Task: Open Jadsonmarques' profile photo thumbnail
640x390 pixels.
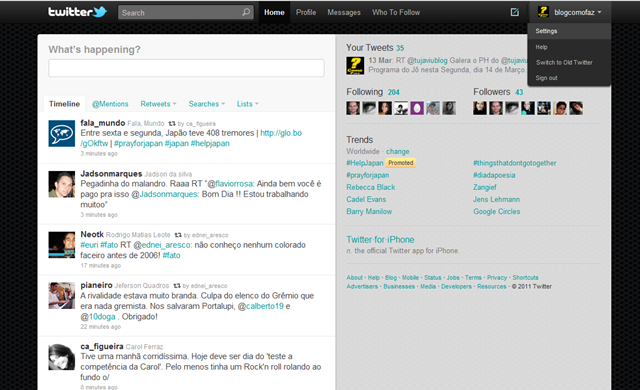Action: [62, 184]
